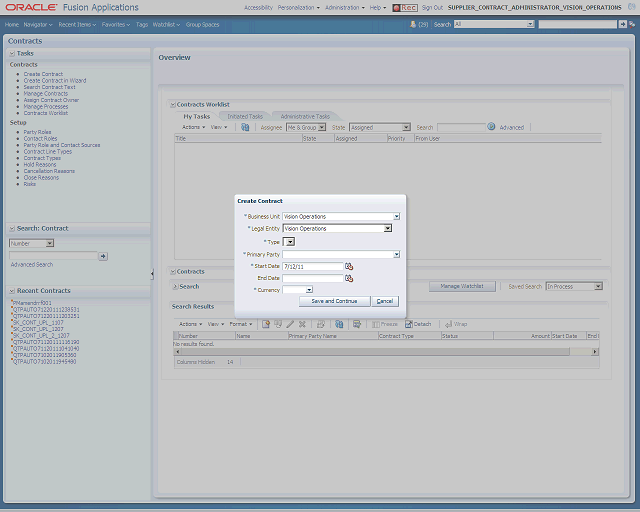
Task: Open End Date calendar picker
Action: [349, 278]
